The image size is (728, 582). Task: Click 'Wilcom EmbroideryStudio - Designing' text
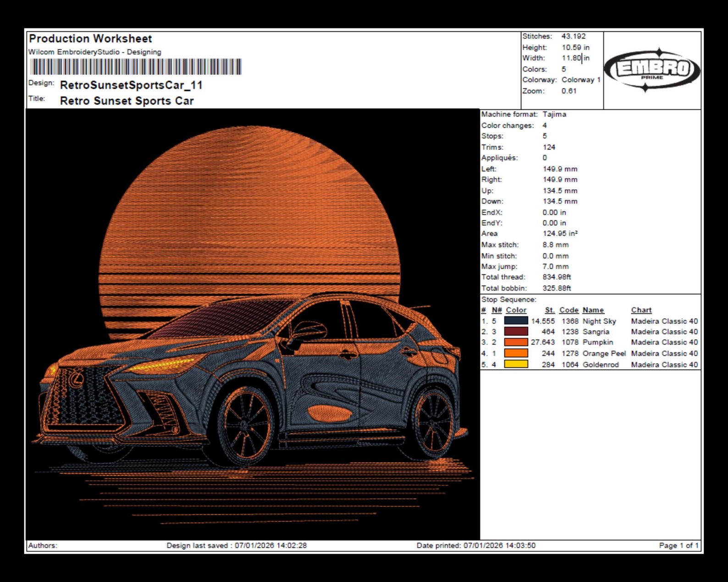click(95, 52)
